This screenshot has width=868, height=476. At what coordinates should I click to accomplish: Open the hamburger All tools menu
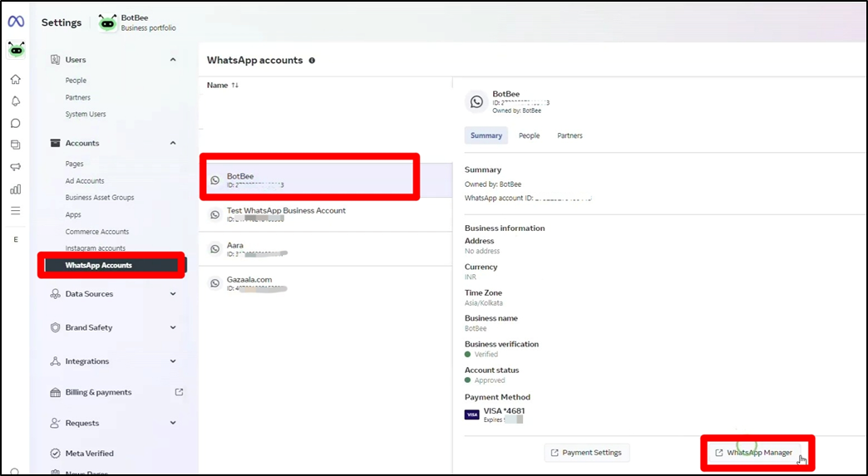tap(16, 211)
